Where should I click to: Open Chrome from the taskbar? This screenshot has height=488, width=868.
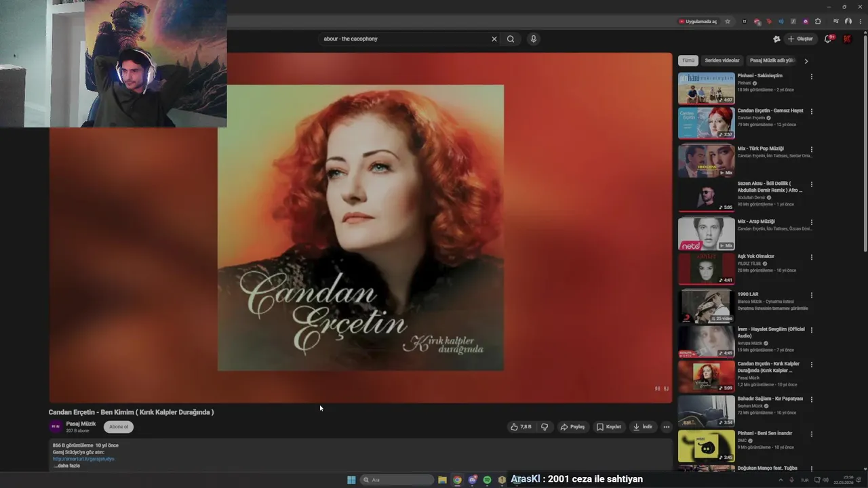458,480
